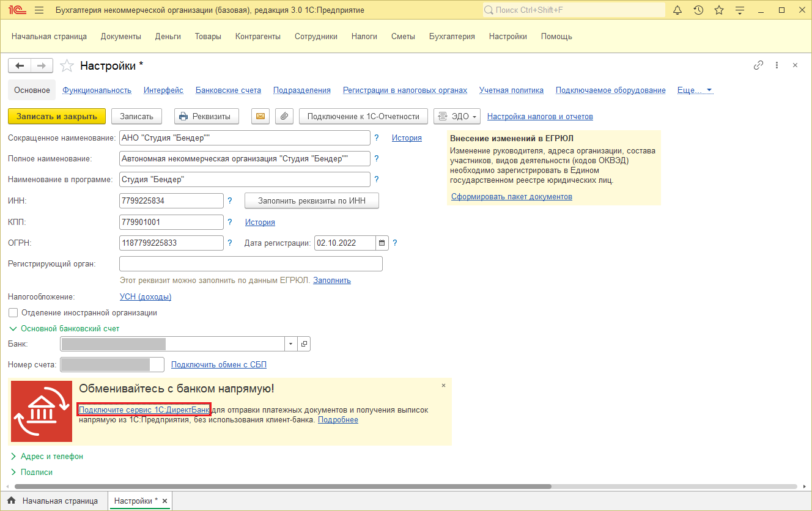The image size is (812, 511).
Task: Switch to Начальная страница bottom tab
Action: pyautogui.click(x=54, y=501)
